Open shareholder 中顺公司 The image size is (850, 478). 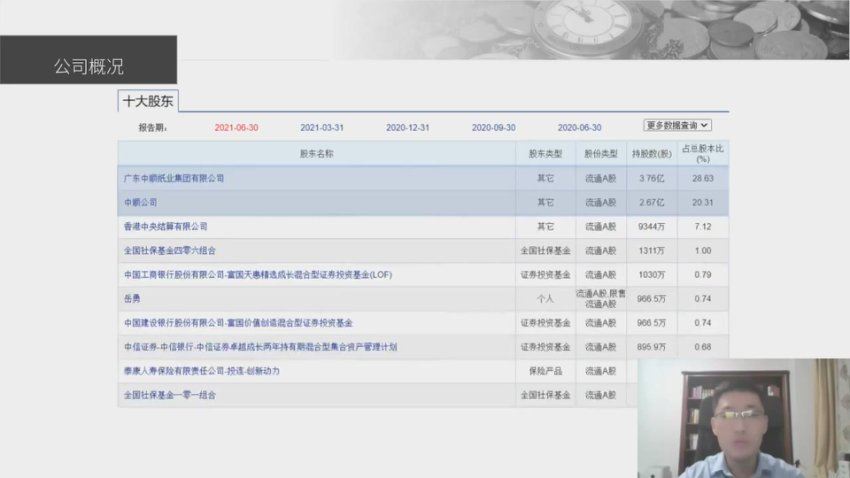click(140, 202)
